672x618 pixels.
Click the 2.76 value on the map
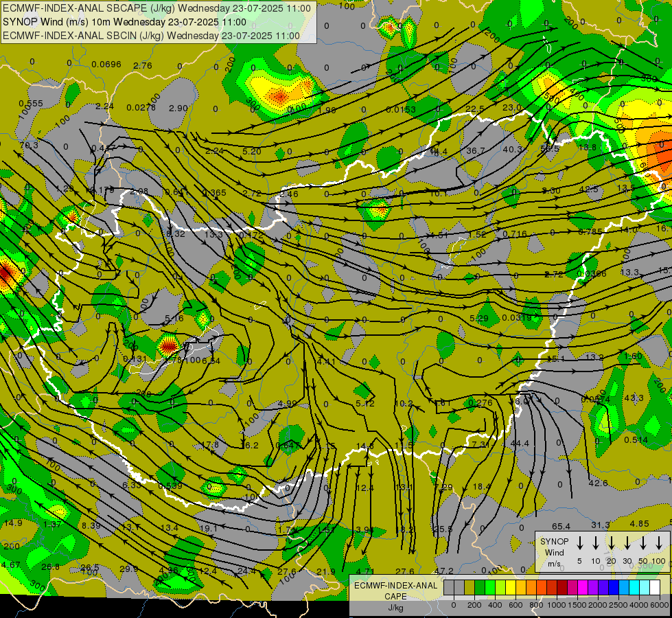pos(143,66)
